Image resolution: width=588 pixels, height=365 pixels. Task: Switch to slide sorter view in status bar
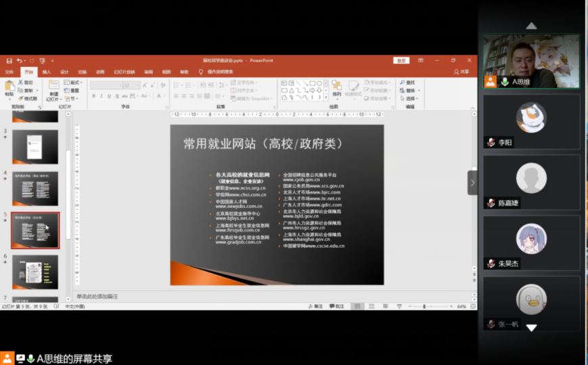click(371, 307)
